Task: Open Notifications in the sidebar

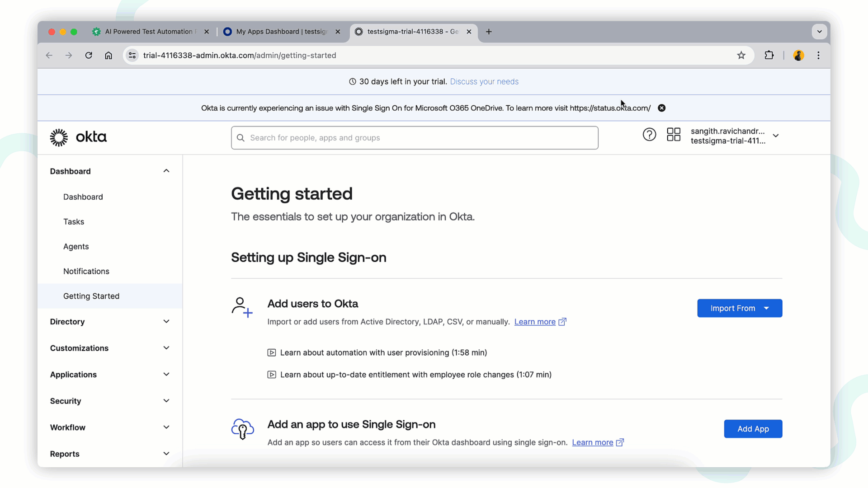Action: point(86,271)
